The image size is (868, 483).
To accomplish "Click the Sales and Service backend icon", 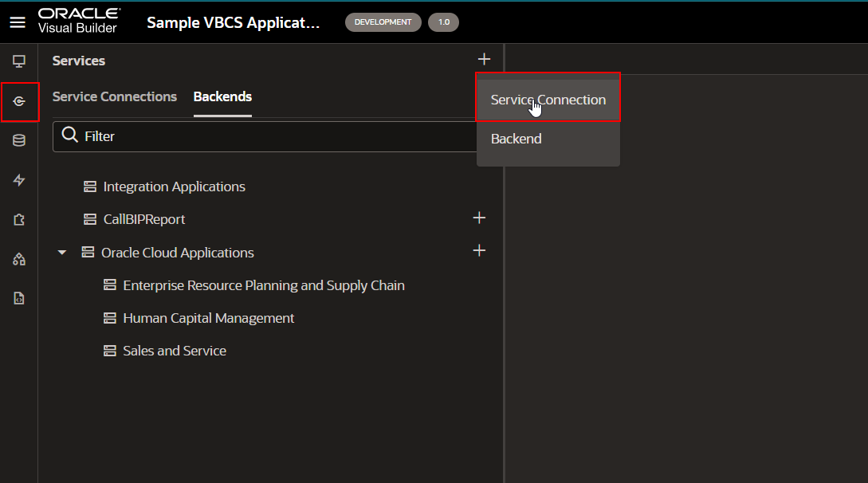I will [x=110, y=351].
